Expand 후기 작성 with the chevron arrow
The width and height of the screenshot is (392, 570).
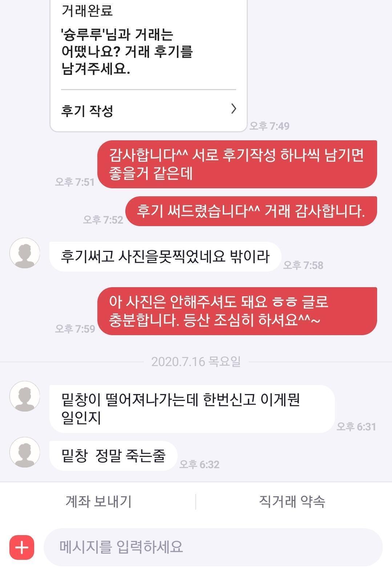234,109
